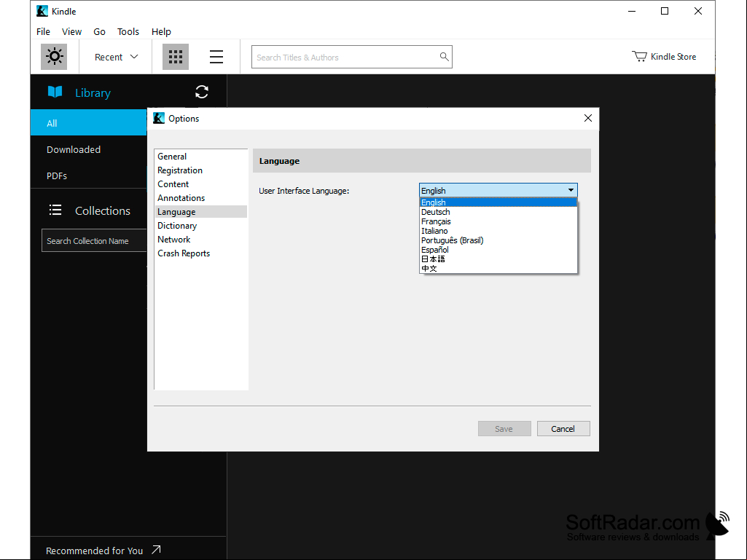Open Recommended for You arrow icon
Viewport: 747px width, 560px height.
[x=156, y=550]
